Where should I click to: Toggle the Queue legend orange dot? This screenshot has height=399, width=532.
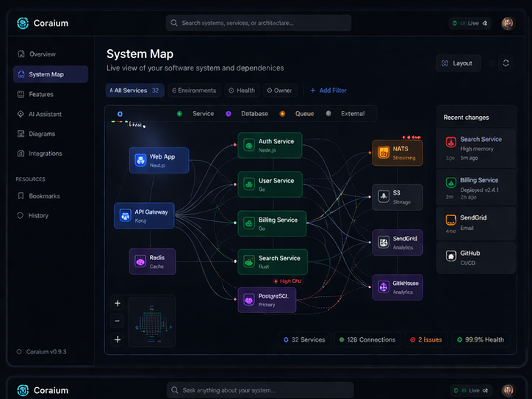pos(282,114)
